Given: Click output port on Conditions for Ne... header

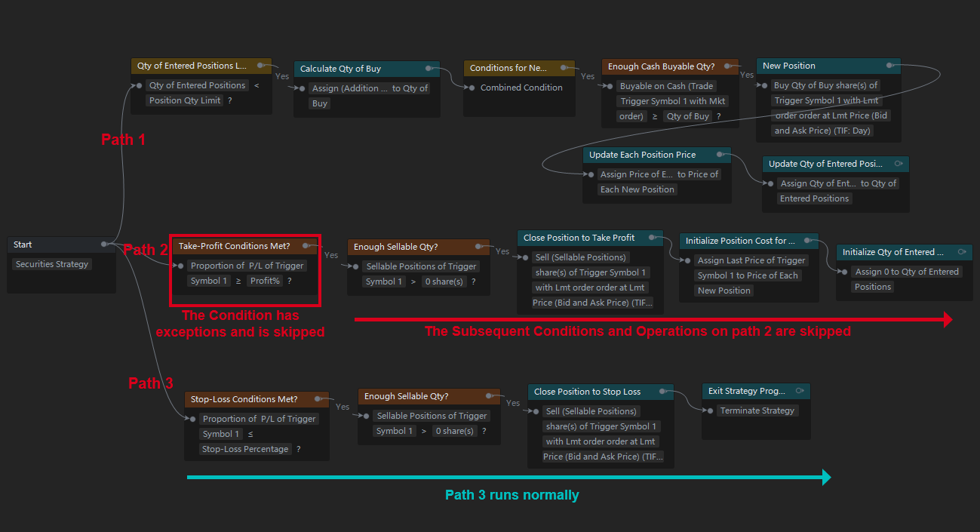Looking at the screenshot, I should [563, 67].
